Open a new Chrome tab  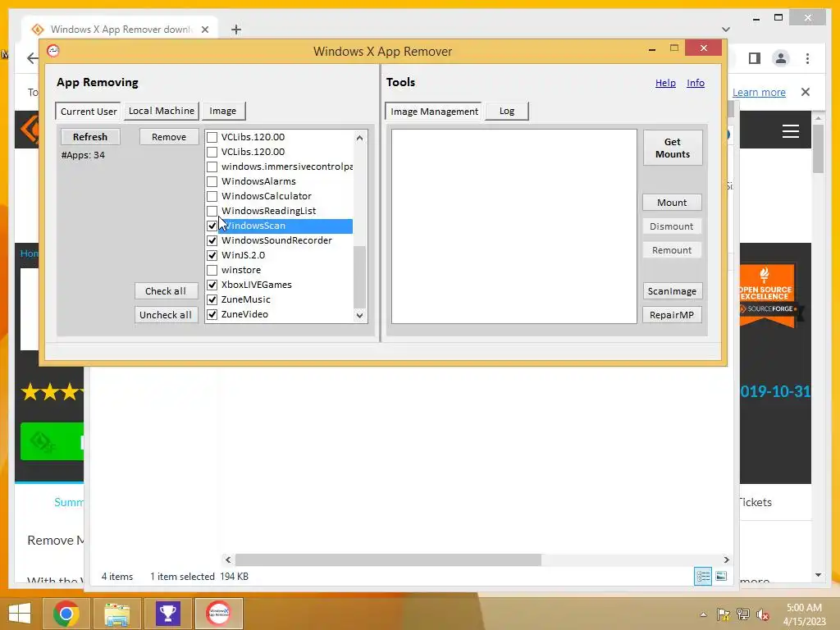(x=235, y=30)
